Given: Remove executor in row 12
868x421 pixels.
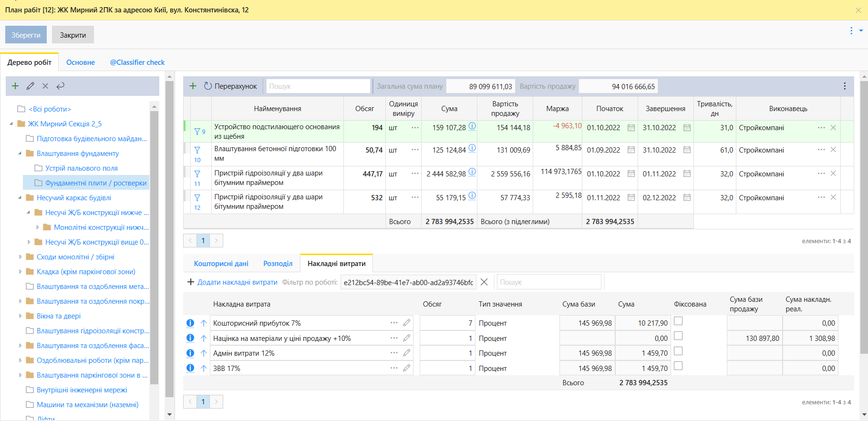Looking at the screenshot, I should click(x=833, y=197).
